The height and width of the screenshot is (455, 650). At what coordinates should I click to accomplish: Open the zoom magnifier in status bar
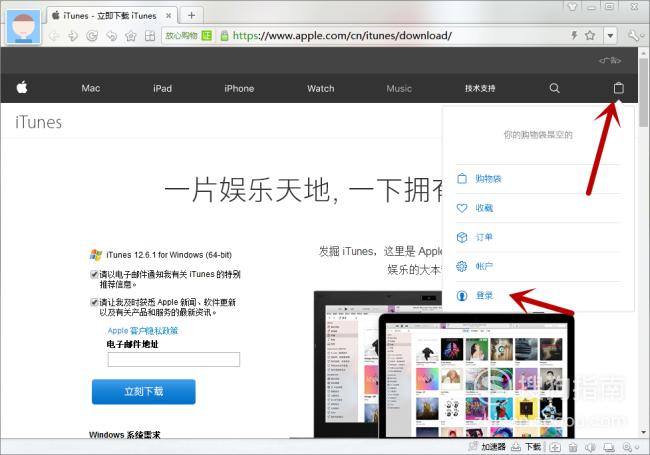[x=629, y=447]
